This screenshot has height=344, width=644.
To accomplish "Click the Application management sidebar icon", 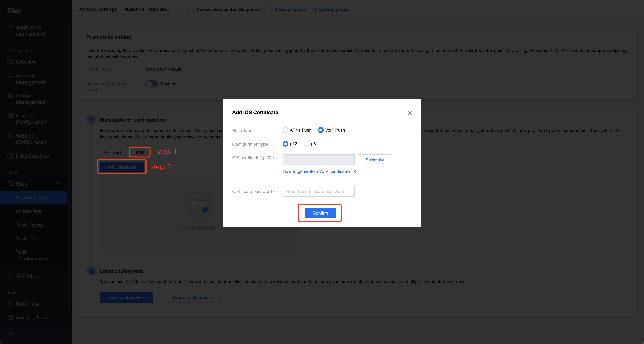I will point(10,27).
